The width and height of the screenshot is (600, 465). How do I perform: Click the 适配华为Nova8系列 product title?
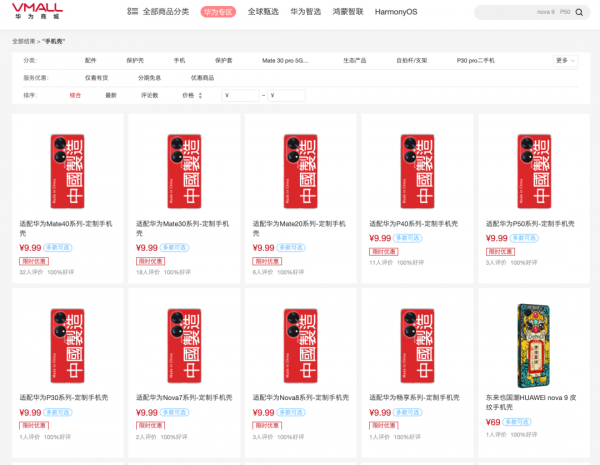click(301, 398)
